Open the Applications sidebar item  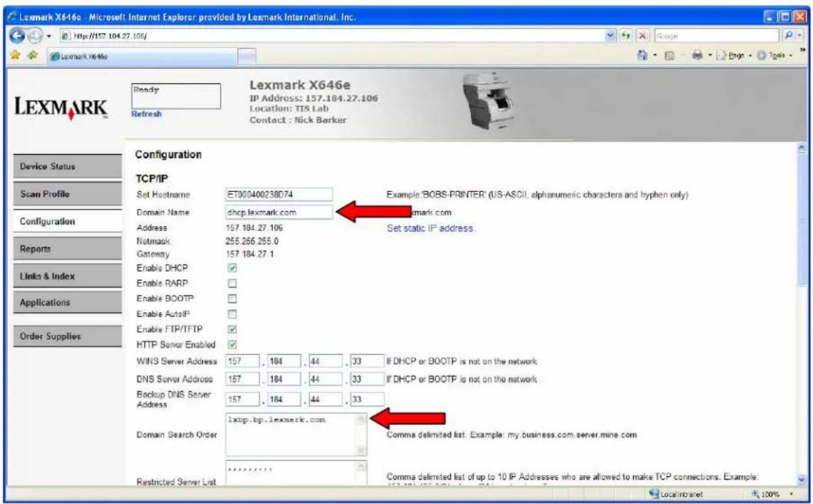click(67, 303)
